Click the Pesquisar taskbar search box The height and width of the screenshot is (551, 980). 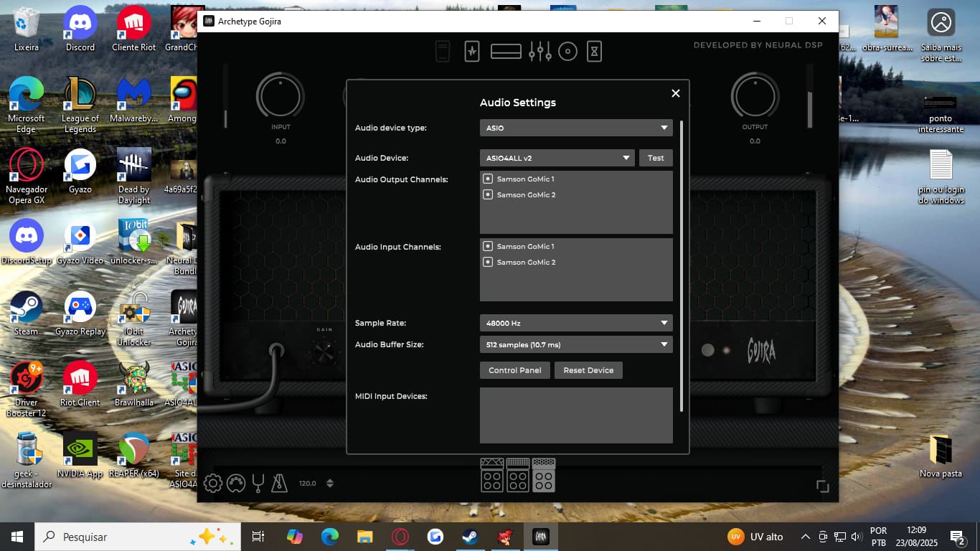pyautogui.click(x=138, y=537)
